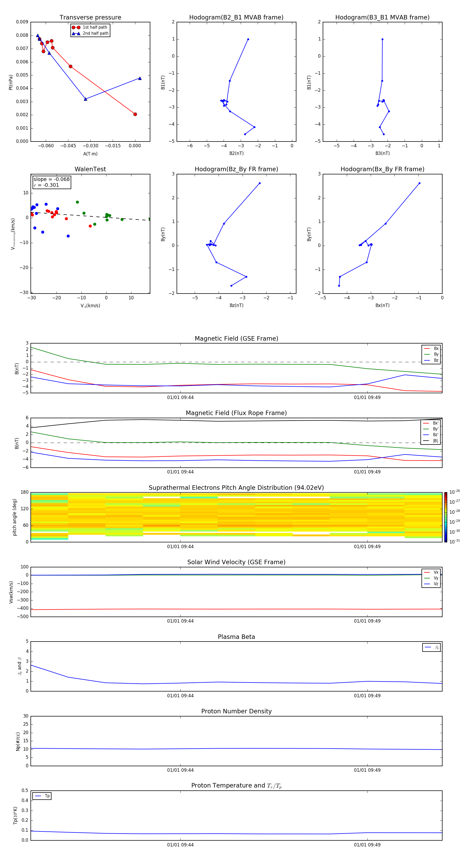Viewport: 473px width, 868px height.
Task: Click the 'slope = -0.068' annotation
Action: tap(52, 179)
